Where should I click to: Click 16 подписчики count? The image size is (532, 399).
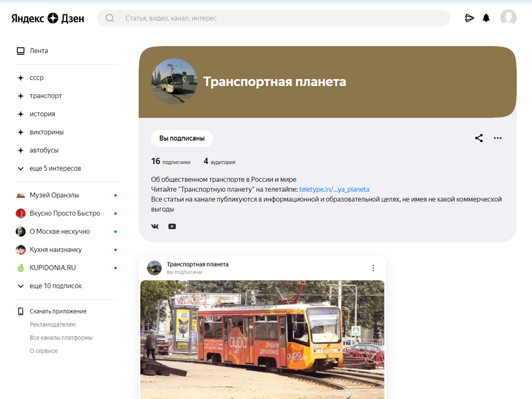pos(171,161)
